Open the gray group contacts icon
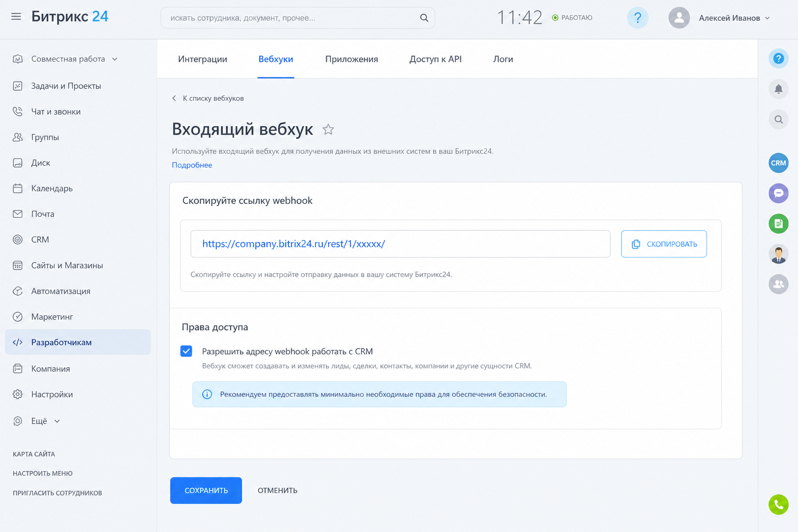Screen dimensions: 798x532 click(778, 284)
